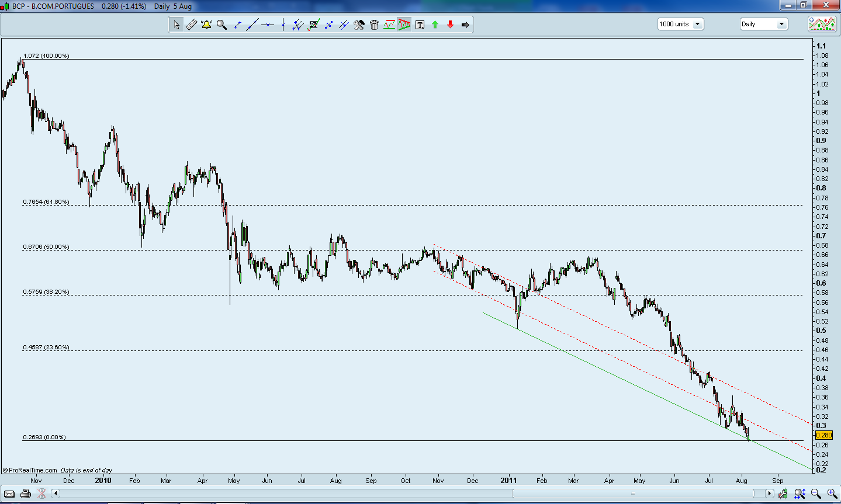Viewport: 841px width, 504px height.
Task: Click the 1.1 price axis label
Action: 821,46
